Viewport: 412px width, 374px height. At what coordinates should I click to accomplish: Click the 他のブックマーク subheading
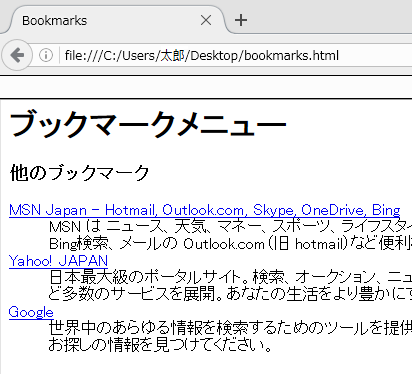point(79,173)
